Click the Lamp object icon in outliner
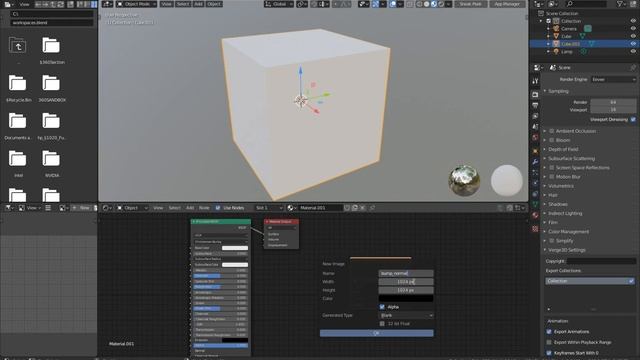 pos(556,52)
